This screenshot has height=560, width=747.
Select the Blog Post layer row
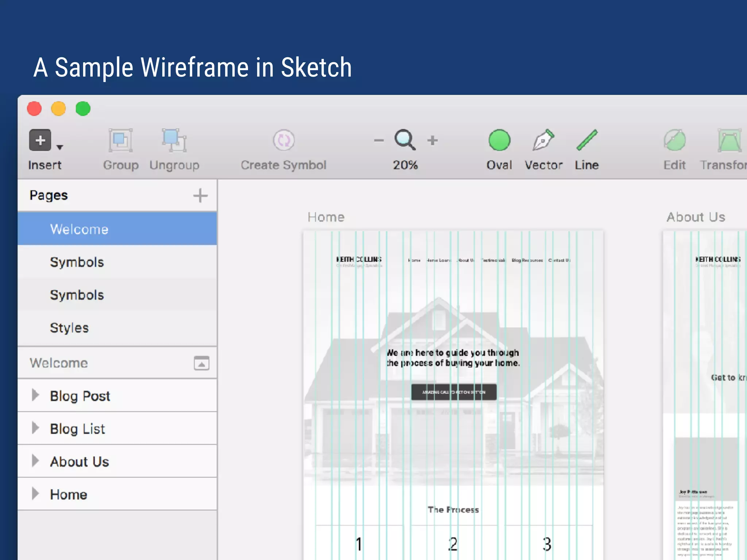pos(117,396)
